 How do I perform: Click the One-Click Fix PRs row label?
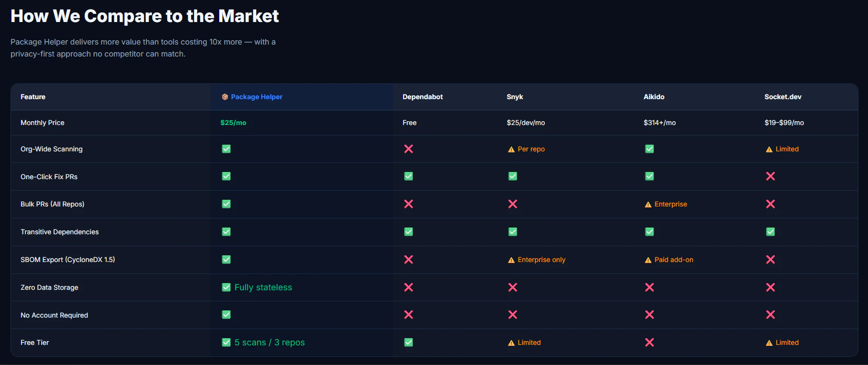[49, 177]
